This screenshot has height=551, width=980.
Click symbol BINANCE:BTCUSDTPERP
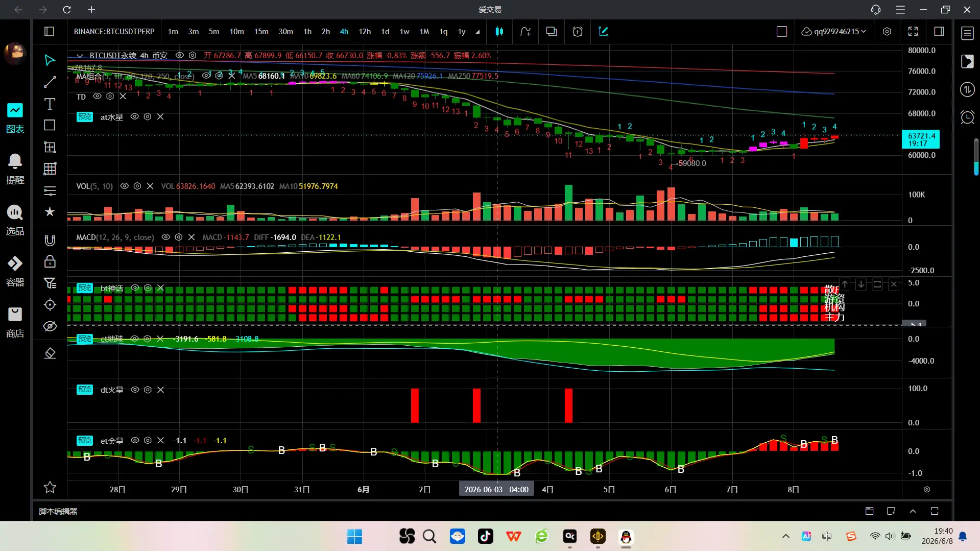click(114, 32)
